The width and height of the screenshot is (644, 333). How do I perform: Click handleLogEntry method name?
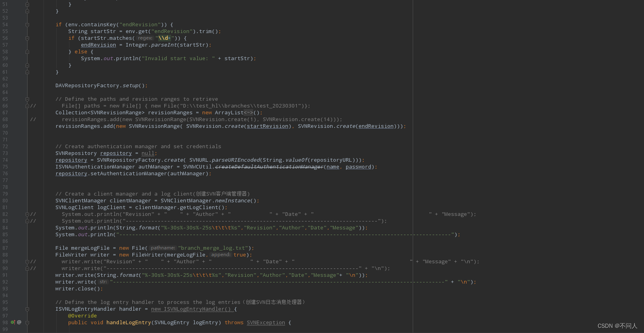click(129, 323)
